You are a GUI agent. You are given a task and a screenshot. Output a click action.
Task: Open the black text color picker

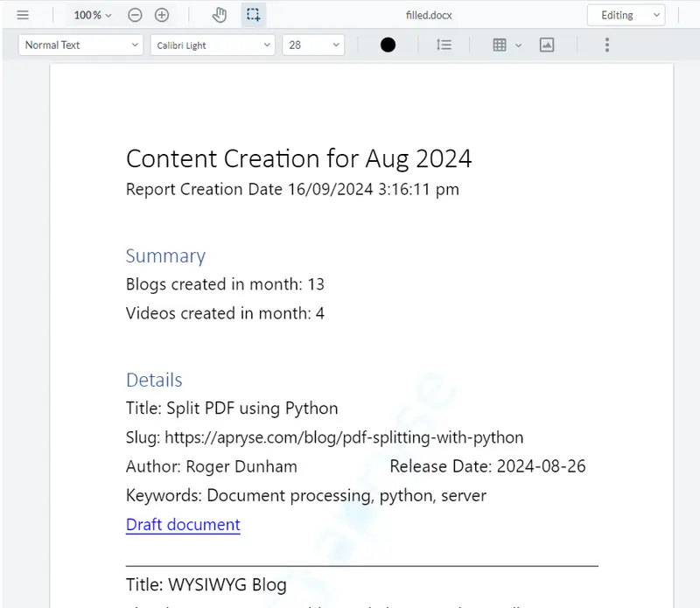pos(388,45)
